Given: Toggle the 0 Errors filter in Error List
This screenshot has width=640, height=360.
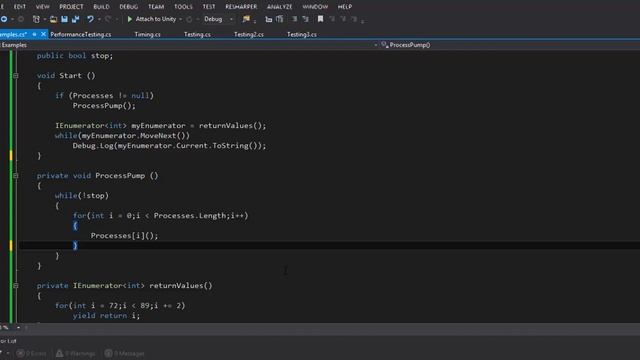Looking at the screenshot, I should tap(31, 353).
